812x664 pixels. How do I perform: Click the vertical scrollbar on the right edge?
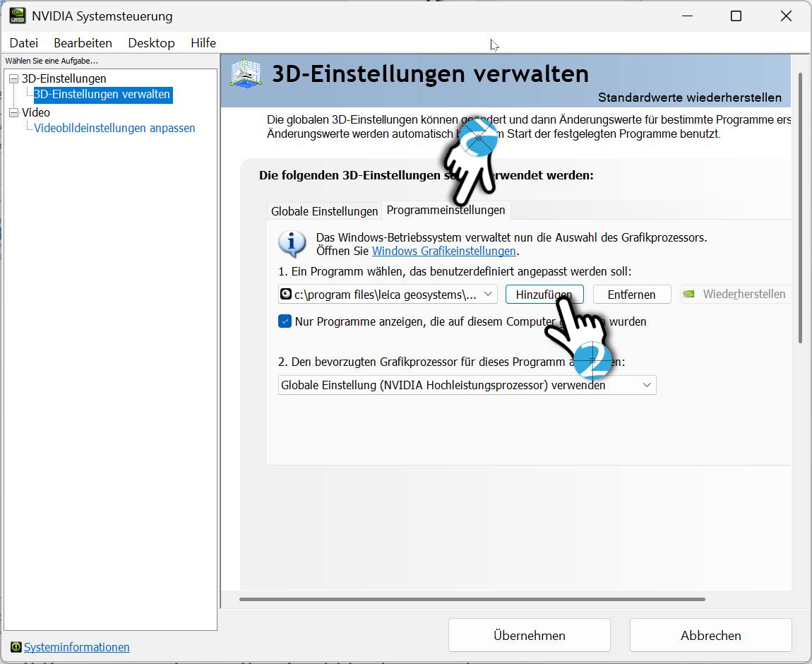click(800, 207)
